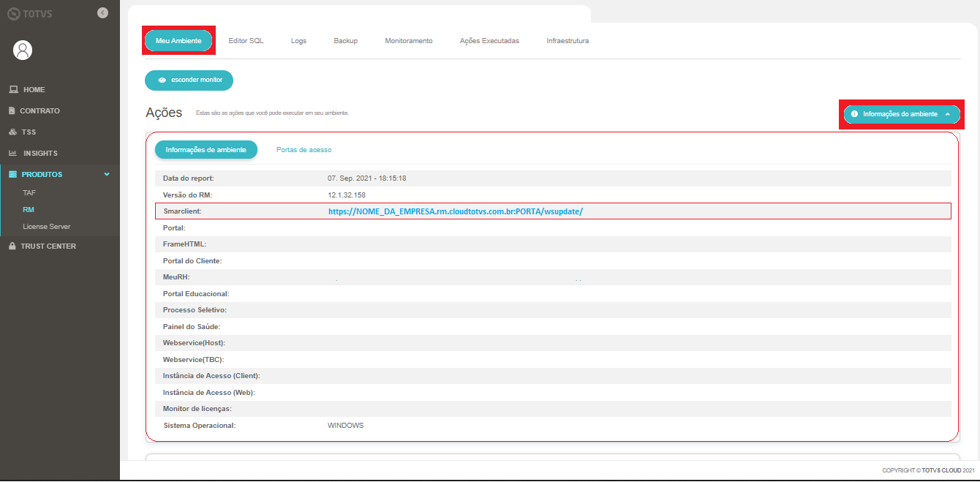Select RM under PRODUTOS

click(x=28, y=209)
